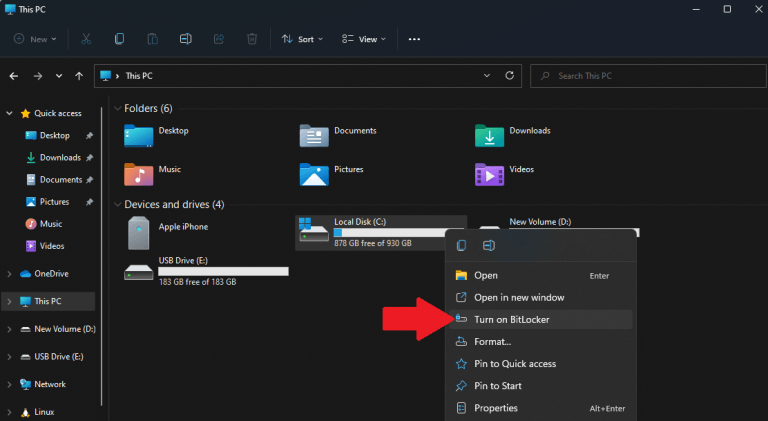Click the refresh icon in address bar
The image size is (768, 421).
(509, 76)
